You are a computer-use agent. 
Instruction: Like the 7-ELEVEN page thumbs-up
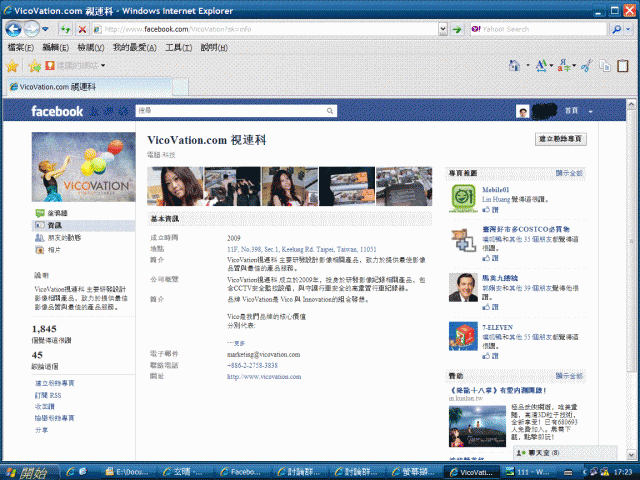coord(490,356)
